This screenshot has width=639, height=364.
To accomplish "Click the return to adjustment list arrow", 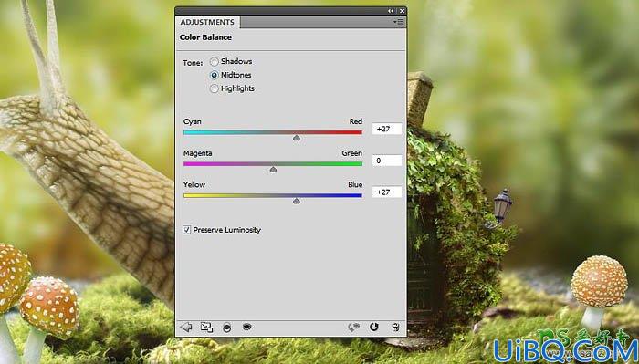I will (x=186, y=327).
